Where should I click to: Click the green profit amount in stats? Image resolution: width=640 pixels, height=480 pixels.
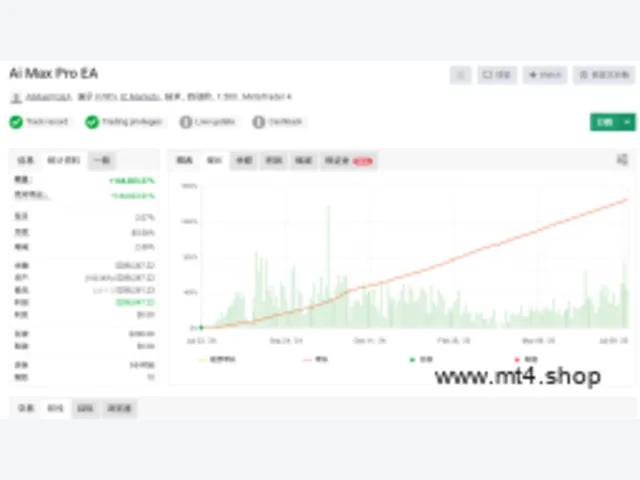pyautogui.click(x=135, y=302)
